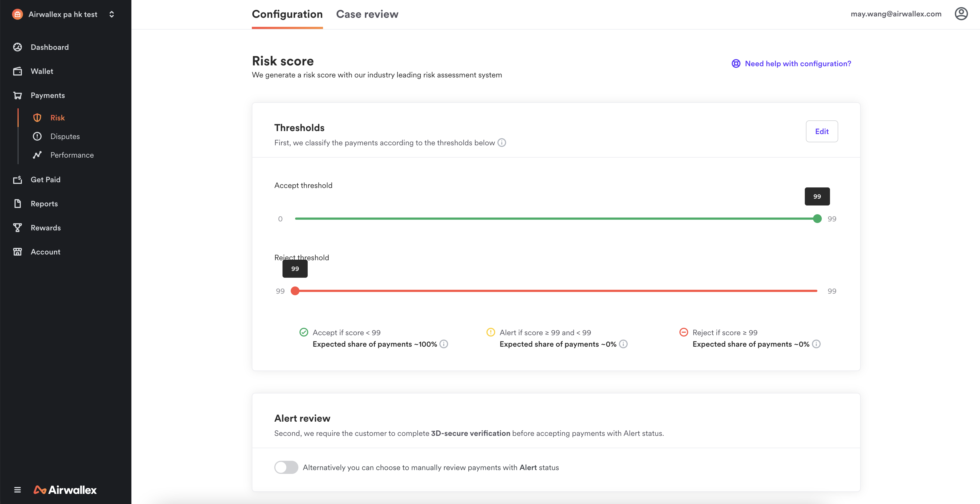Click the green Accept threshold track

556,218
